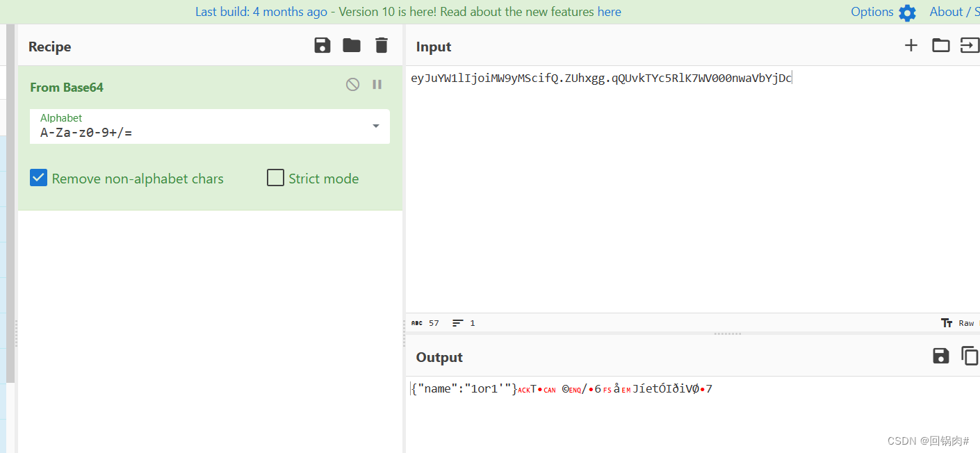This screenshot has height=453, width=980.
Task: Click the Alphabet field value A-Za-z0-9+/=
Action: [86, 133]
